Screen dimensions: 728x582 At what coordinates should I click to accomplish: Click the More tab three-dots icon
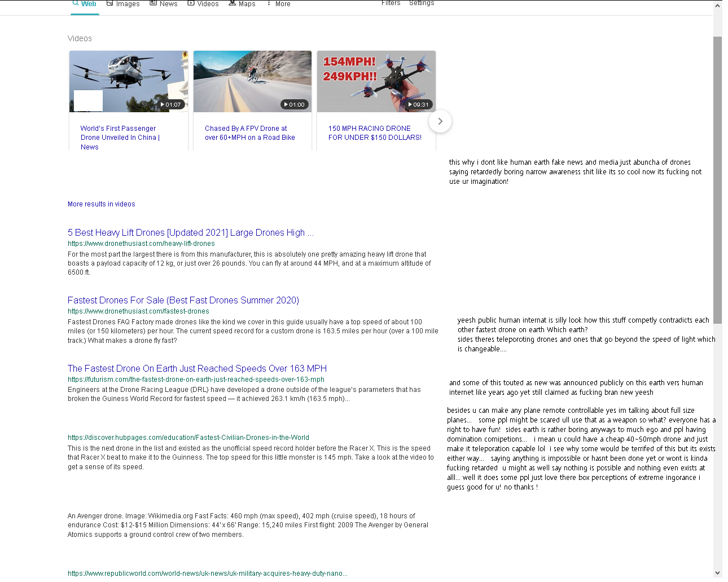coord(269,3)
